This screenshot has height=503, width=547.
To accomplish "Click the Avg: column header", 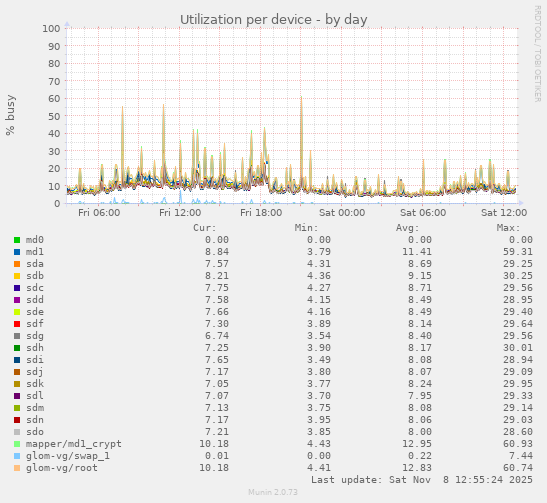I will [407, 228].
